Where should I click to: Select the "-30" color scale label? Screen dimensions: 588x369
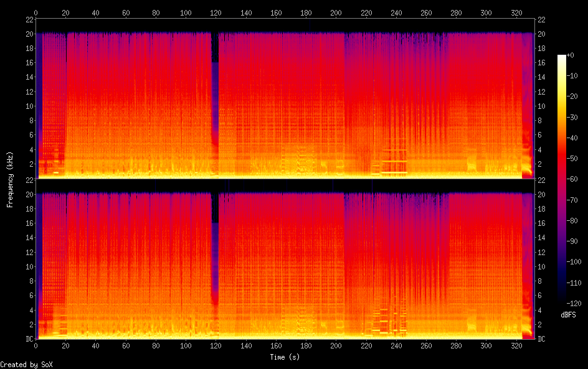click(572, 117)
